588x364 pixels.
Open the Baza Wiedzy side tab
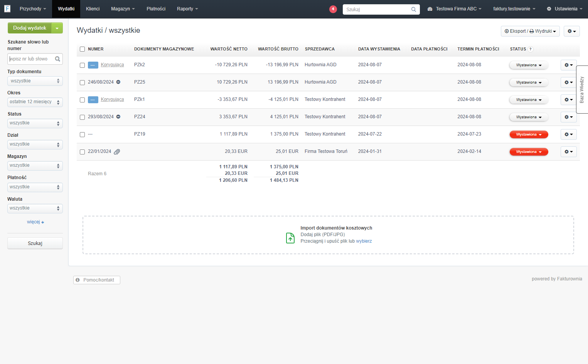coord(582,89)
